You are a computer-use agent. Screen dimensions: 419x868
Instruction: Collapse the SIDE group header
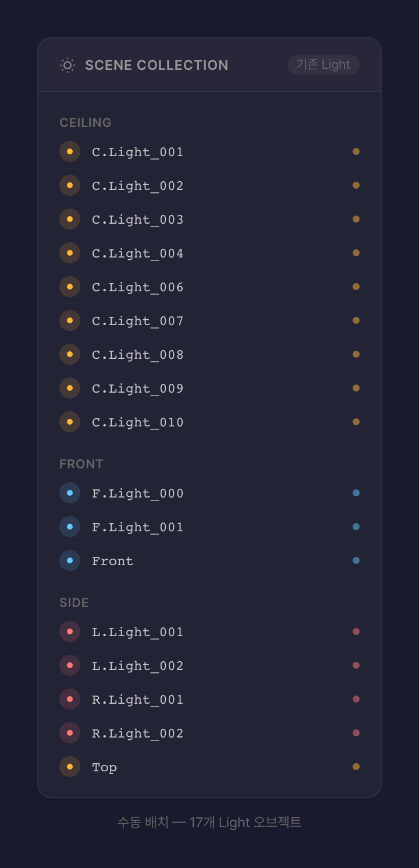pyautogui.click(x=74, y=602)
